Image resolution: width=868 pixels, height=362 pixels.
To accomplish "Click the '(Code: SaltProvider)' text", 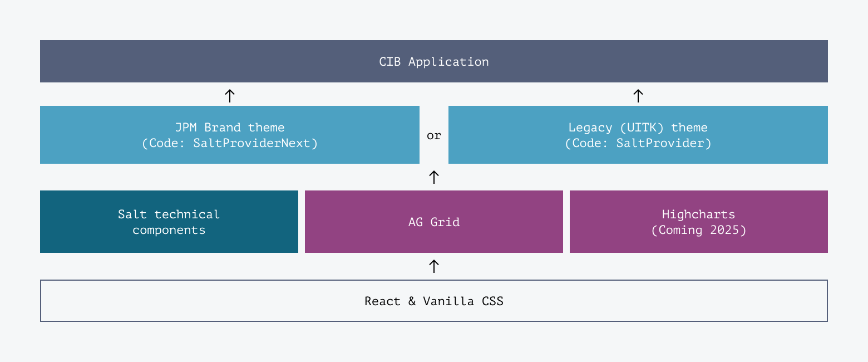I will (x=638, y=143).
